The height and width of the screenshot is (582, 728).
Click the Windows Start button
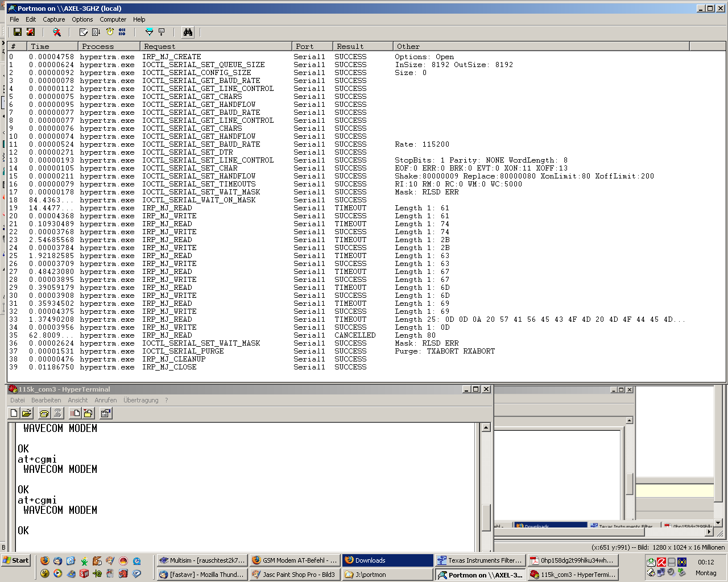click(16, 560)
